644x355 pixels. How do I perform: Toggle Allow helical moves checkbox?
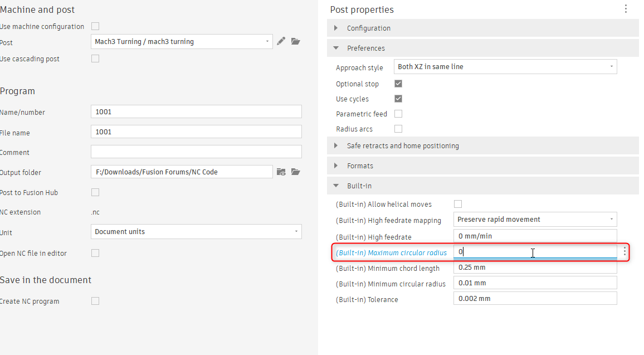click(x=458, y=204)
